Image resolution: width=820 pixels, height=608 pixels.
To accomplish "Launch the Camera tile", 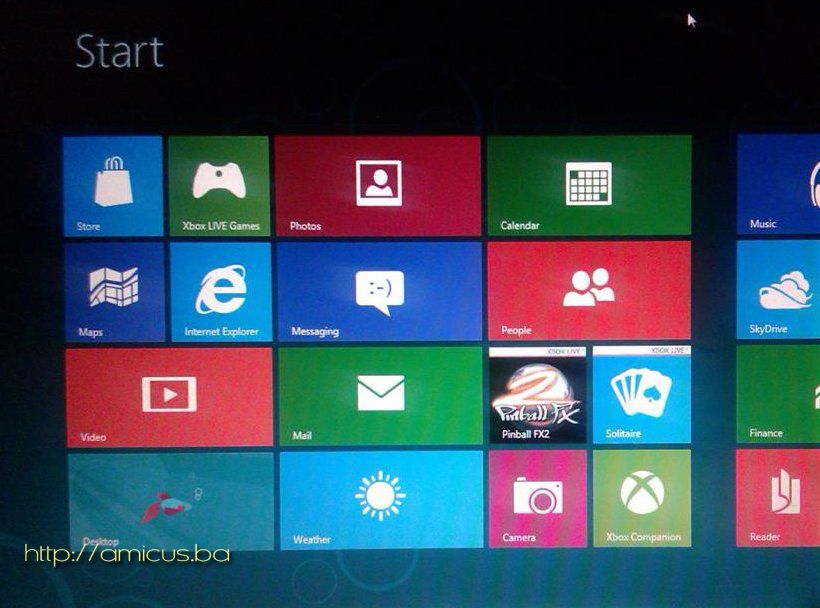I will click(538, 499).
